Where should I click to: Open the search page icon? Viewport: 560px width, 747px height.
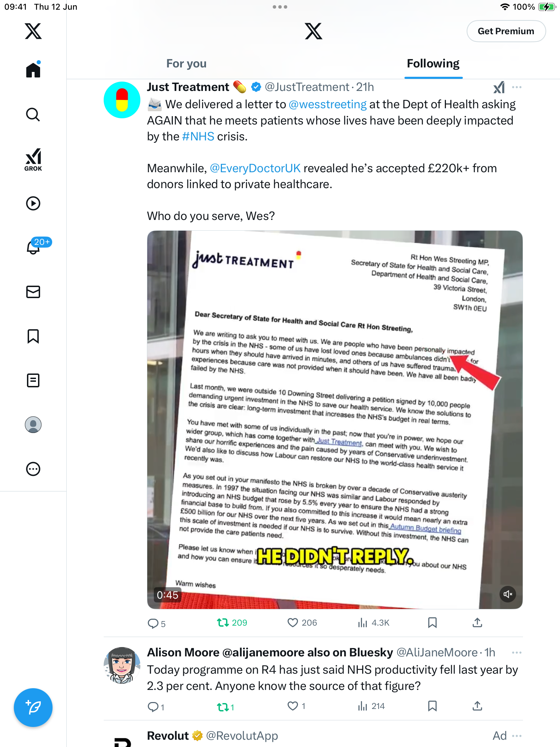click(x=33, y=114)
